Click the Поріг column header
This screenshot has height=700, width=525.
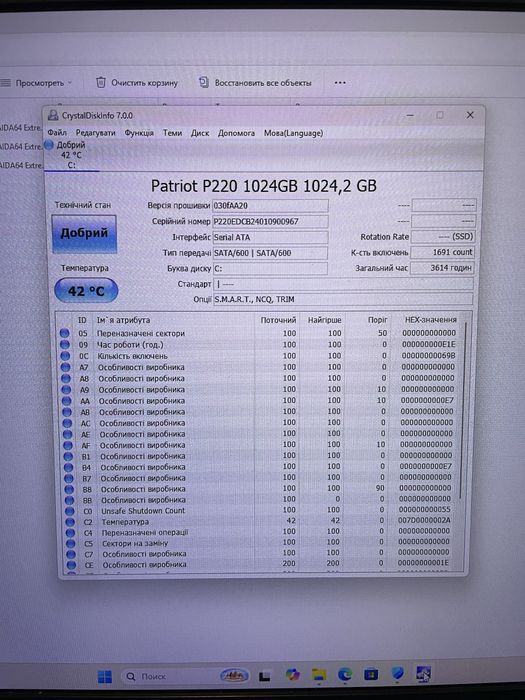[378, 320]
